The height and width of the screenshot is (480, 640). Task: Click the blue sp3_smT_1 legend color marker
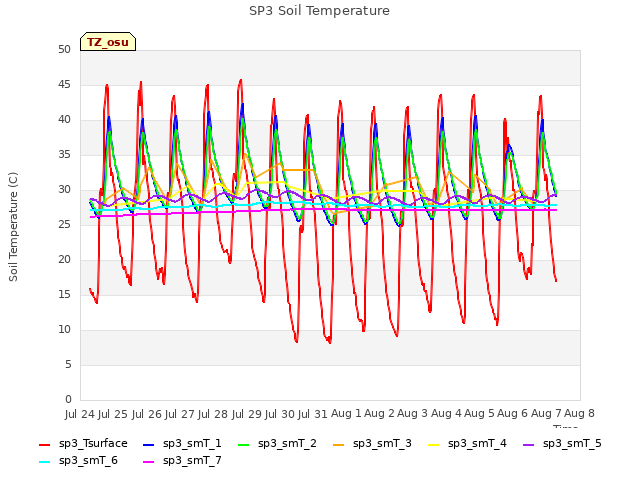click(x=149, y=444)
